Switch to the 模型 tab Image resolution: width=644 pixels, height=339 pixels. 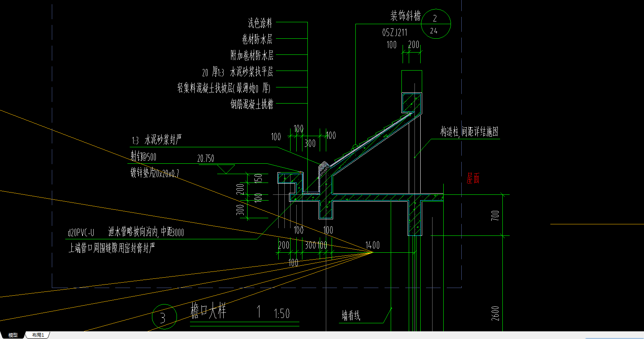(13, 335)
